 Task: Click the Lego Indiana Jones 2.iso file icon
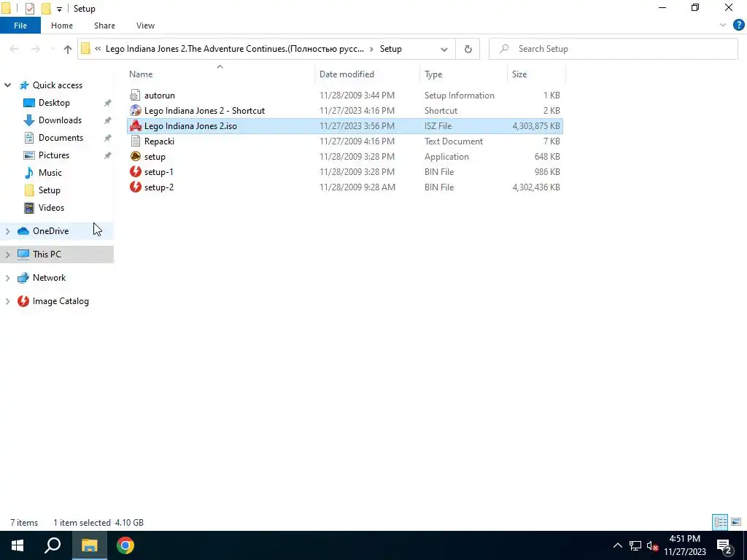tap(135, 125)
